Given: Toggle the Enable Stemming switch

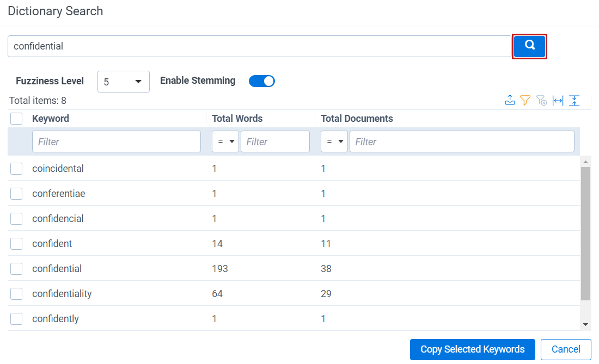Looking at the screenshot, I should (x=262, y=81).
